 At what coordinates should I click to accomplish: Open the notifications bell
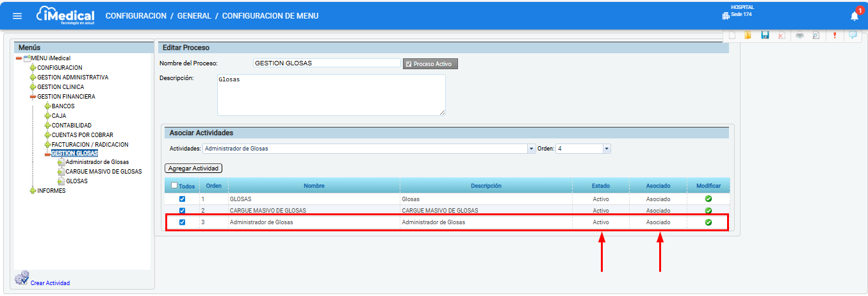coord(854,16)
